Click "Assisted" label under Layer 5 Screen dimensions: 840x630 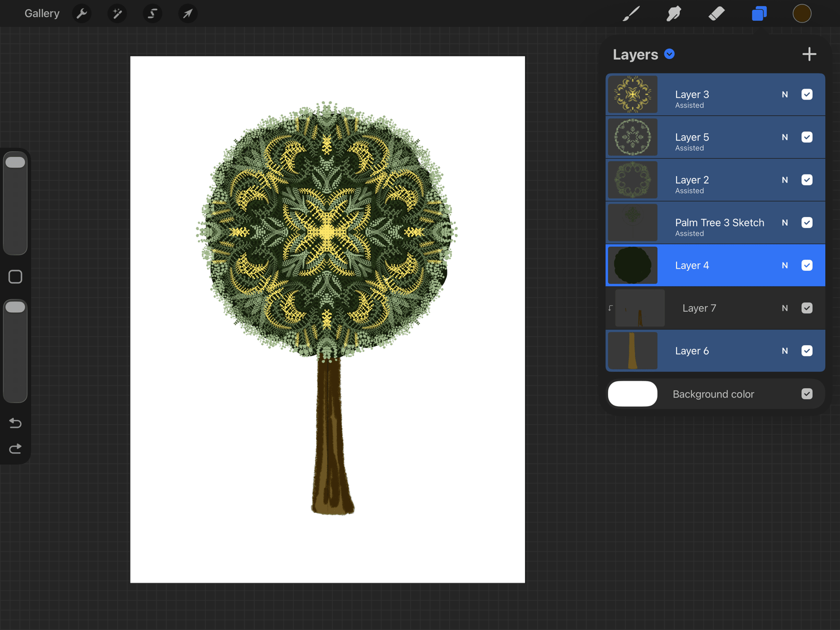point(690,148)
